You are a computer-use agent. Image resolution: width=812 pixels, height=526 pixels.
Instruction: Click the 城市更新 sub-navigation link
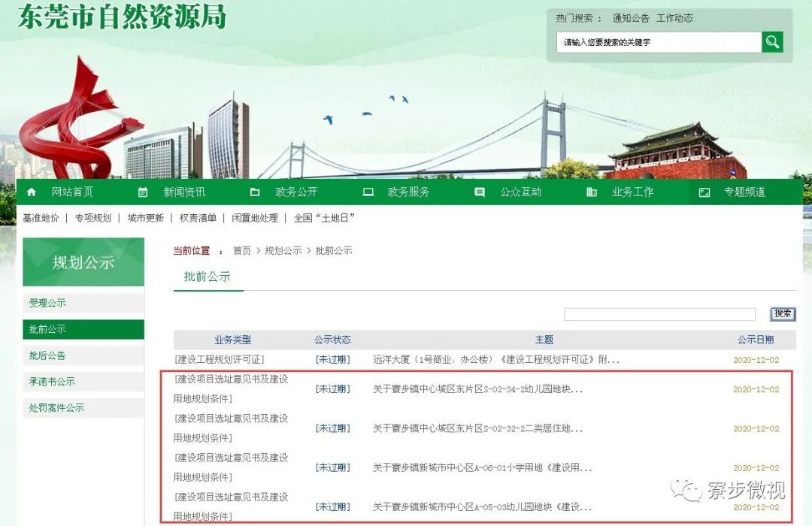[146, 218]
